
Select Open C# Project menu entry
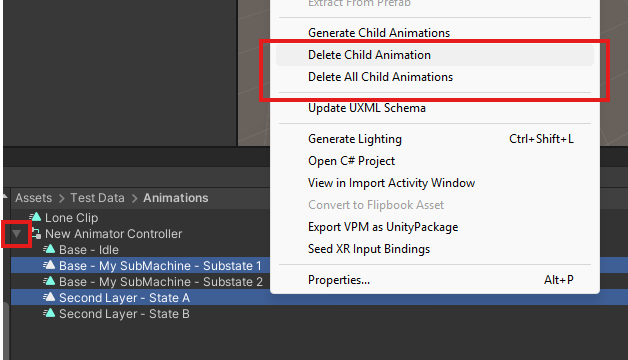coord(435,161)
